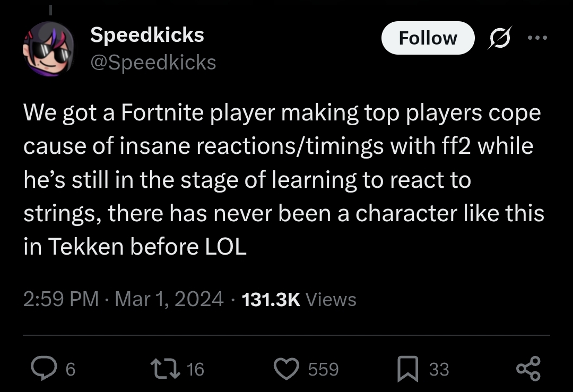Image resolution: width=573 pixels, height=392 pixels.
Task: Click the reply count of 6
Action: tap(70, 369)
